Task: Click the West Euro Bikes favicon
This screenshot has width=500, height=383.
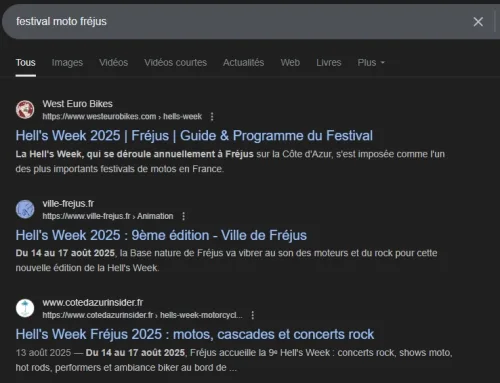Action: click(x=25, y=110)
